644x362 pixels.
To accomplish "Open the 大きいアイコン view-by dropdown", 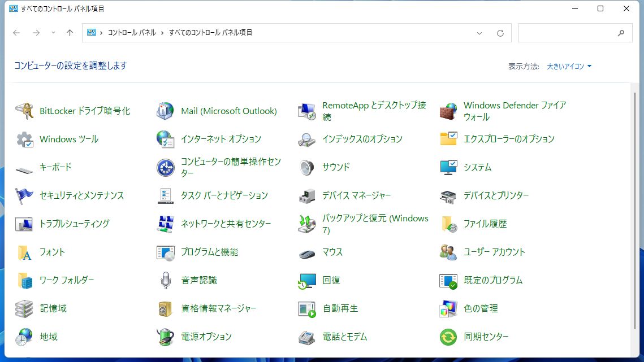I will (569, 66).
